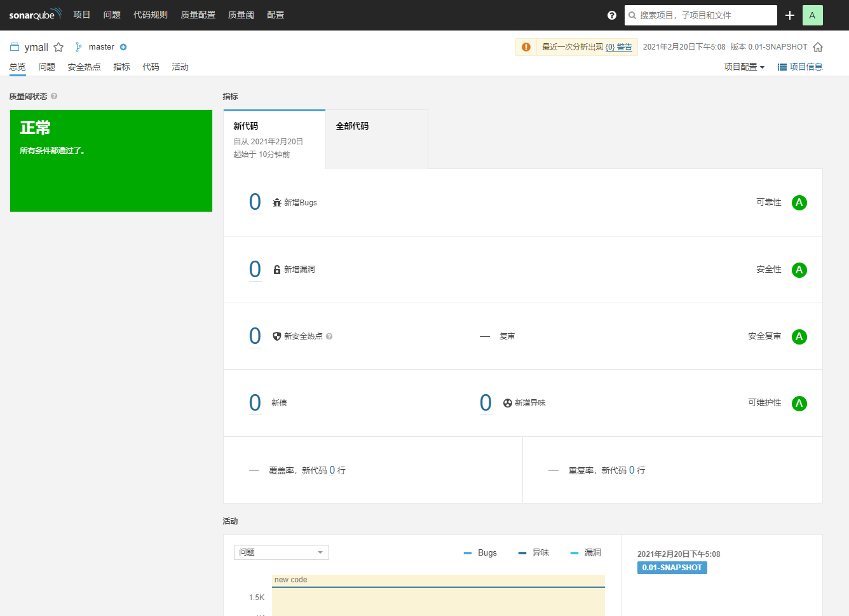This screenshot has width=849, height=616.
Task: Switch to the 全部代码 tab
Action: coord(352,126)
